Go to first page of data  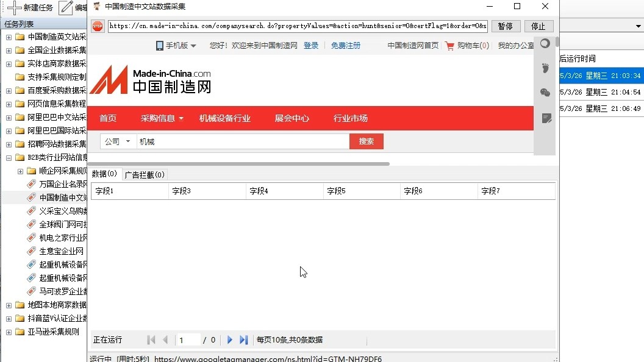(x=151, y=340)
